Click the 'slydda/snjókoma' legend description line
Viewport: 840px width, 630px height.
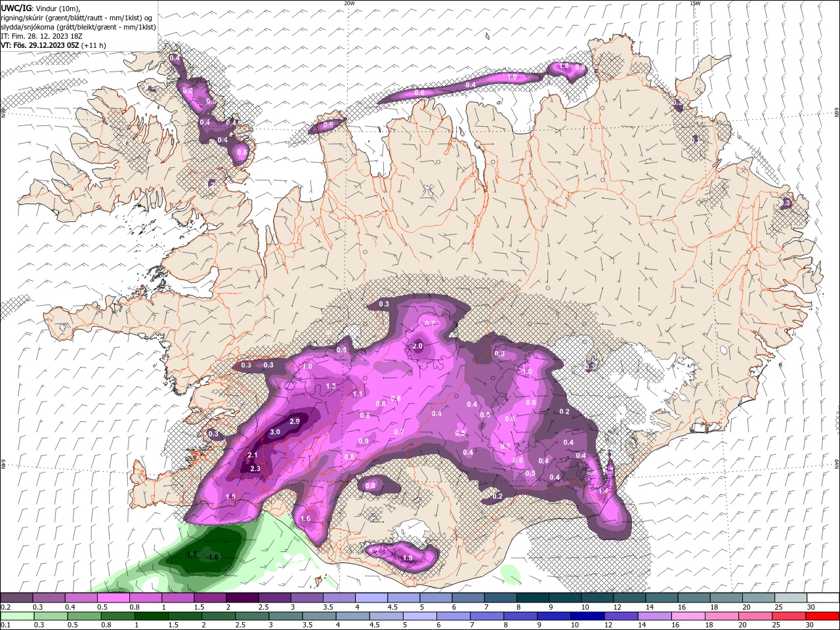pyautogui.click(x=79, y=27)
